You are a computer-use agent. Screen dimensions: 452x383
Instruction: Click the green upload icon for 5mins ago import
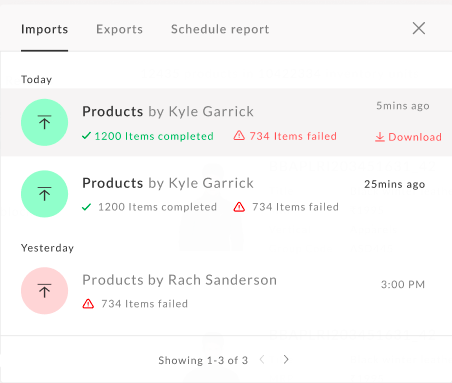(x=44, y=122)
